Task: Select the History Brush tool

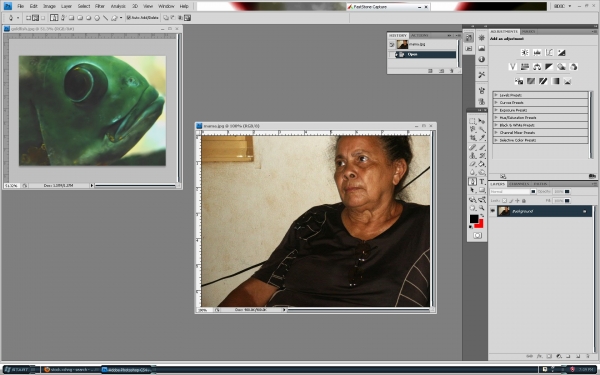Action: (482, 155)
